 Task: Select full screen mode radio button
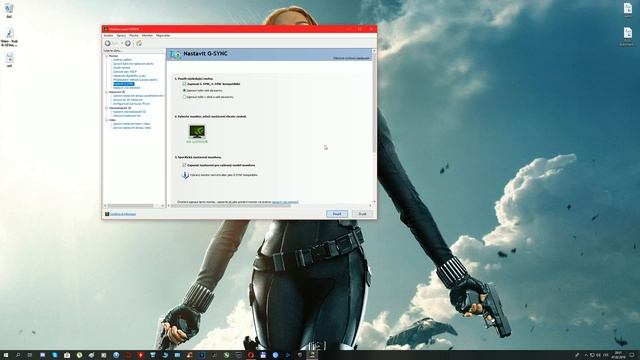(x=184, y=90)
